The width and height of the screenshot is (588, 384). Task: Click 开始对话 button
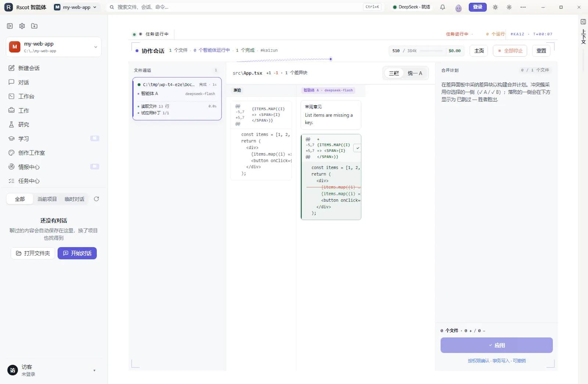click(x=77, y=253)
